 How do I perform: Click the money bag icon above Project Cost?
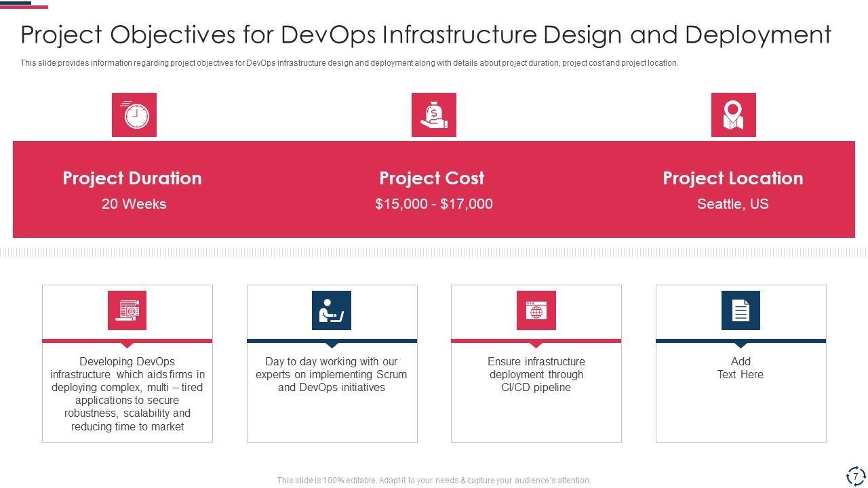click(433, 115)
